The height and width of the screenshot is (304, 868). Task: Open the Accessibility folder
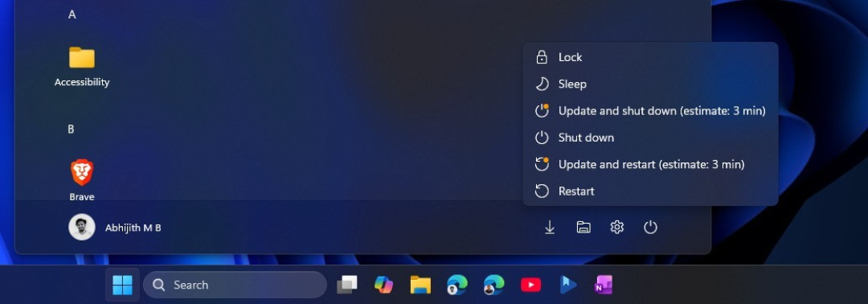tap(82, 67)
